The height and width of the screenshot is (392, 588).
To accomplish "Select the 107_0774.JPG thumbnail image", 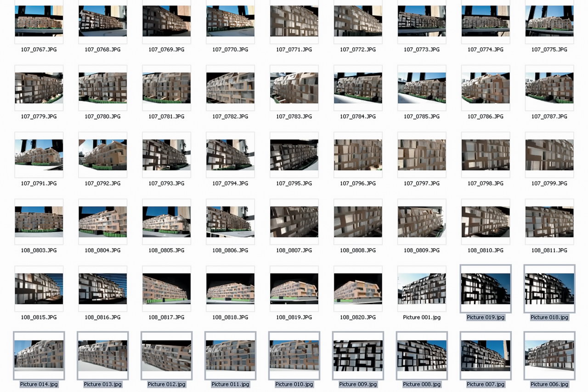I will pyautogui.click(x=486, y=21).
